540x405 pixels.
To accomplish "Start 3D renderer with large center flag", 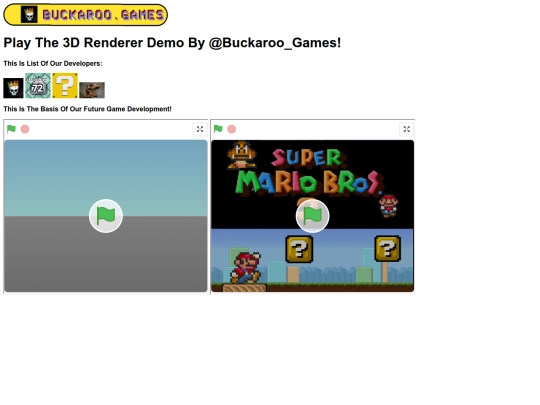I will coord(106,216).
